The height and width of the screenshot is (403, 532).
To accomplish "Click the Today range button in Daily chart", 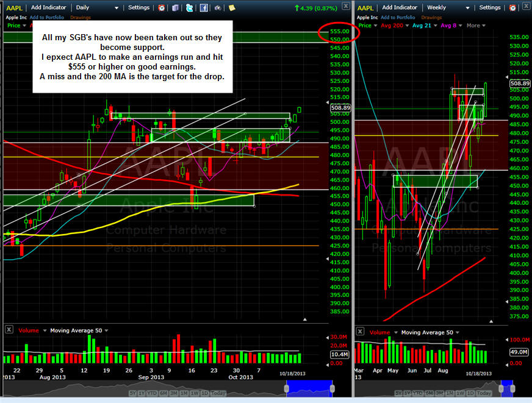I will 218,393.
